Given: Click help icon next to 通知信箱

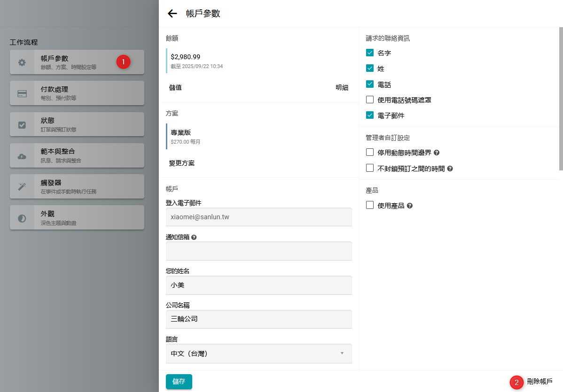Looking at the screenshot, I should [x=194, y=237].
